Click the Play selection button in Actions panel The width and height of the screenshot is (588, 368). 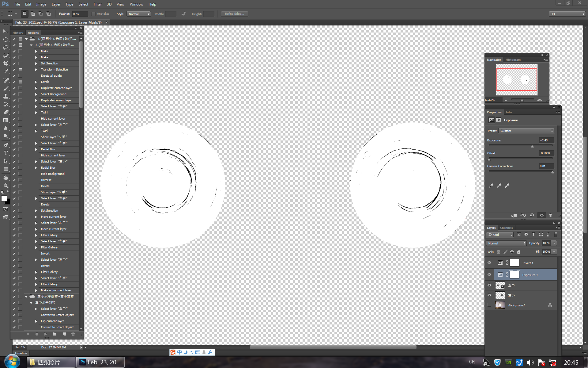[46, 334]
